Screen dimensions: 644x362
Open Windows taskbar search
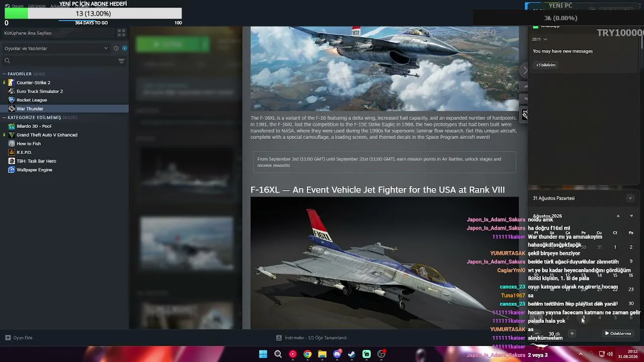coord(278,354)
